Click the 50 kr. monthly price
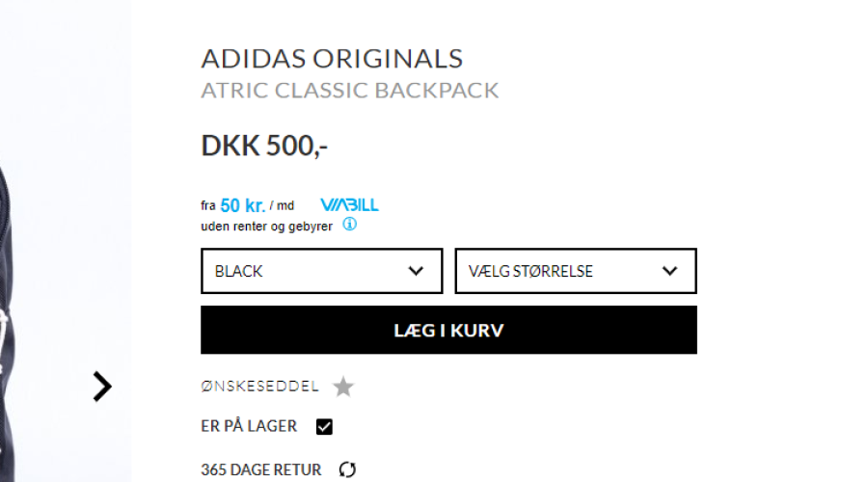 242,205
